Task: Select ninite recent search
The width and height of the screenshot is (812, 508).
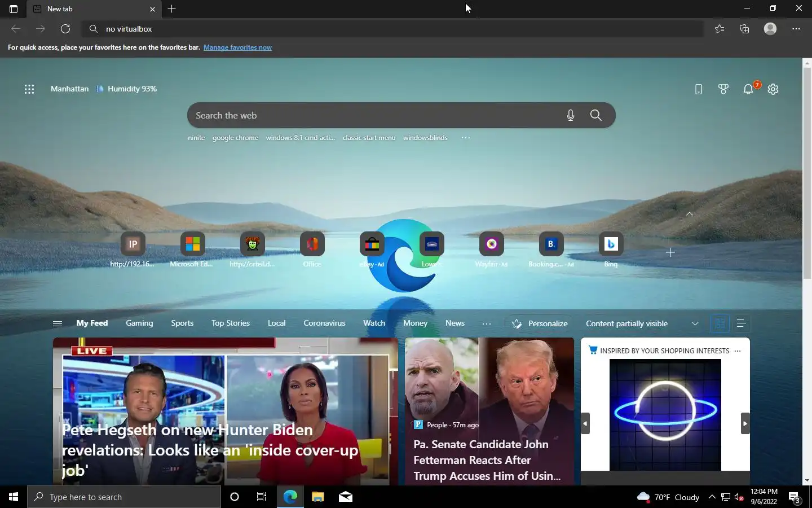Action: coord(196,138)
